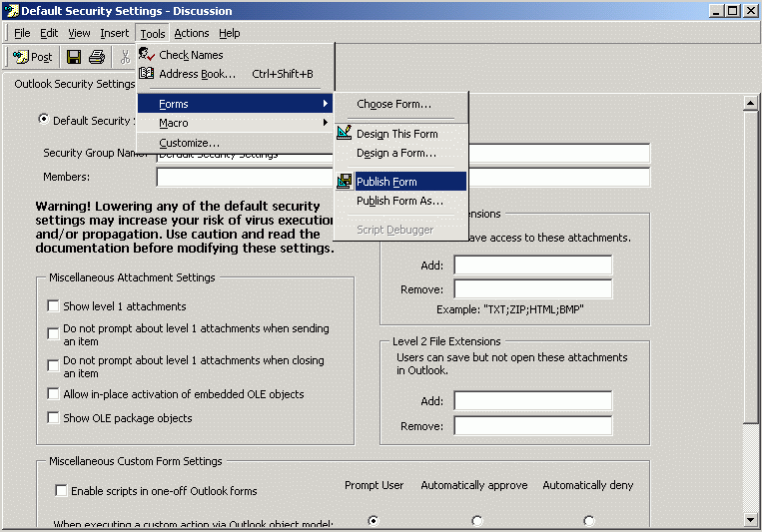Image resolution: width=762 pixels, height=532 pixels.
Task: Click the Design This Form icon
Action: point(345,133)
